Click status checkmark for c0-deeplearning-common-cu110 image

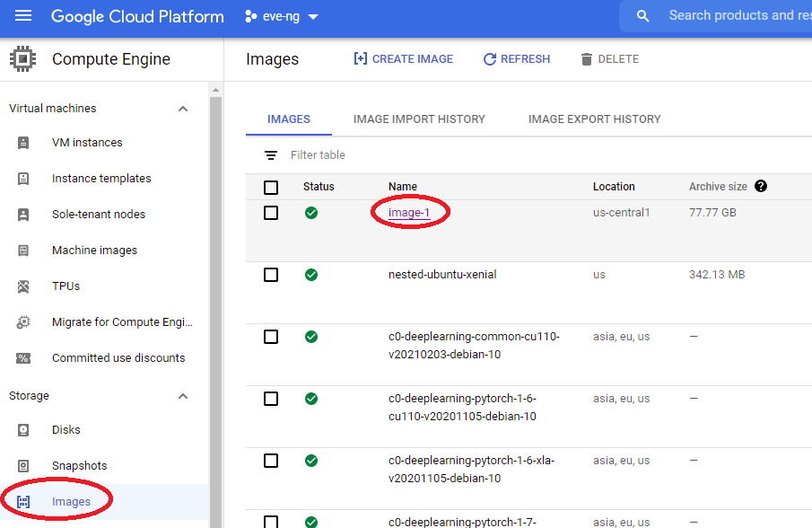tap(311, 337)
